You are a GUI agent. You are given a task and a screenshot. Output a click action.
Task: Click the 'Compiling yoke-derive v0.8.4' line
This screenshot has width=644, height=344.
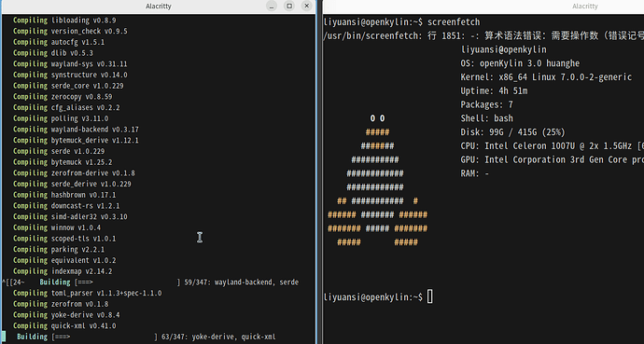[x=66, y=315]
